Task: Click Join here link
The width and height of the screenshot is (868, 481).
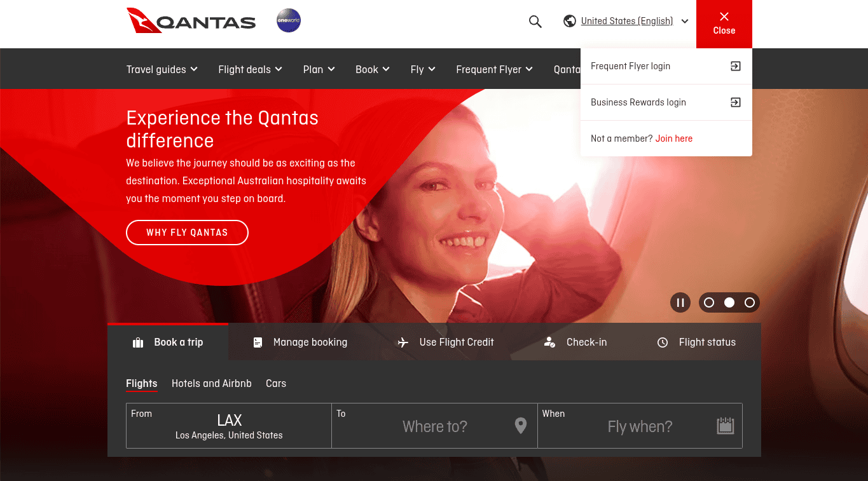Action: 674,139
